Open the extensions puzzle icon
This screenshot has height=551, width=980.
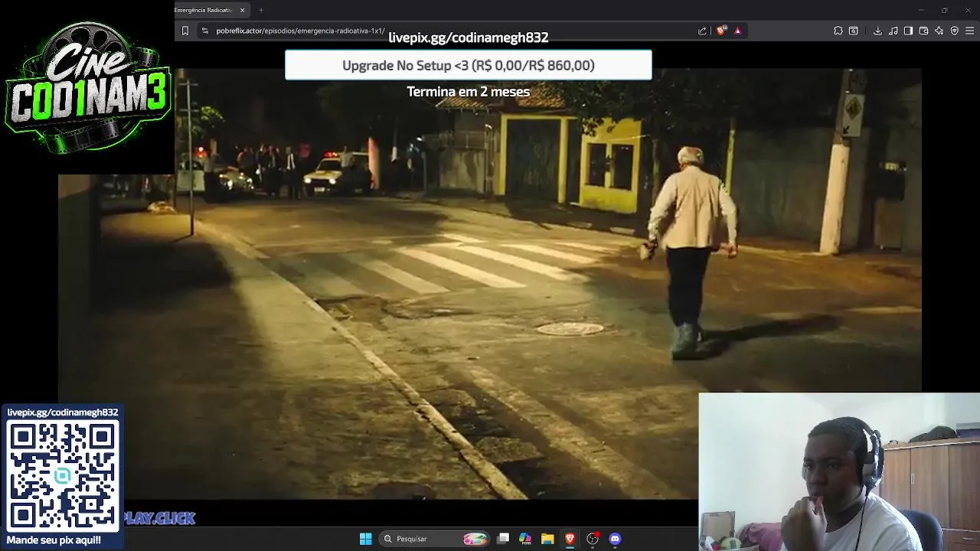coord(838,31)
